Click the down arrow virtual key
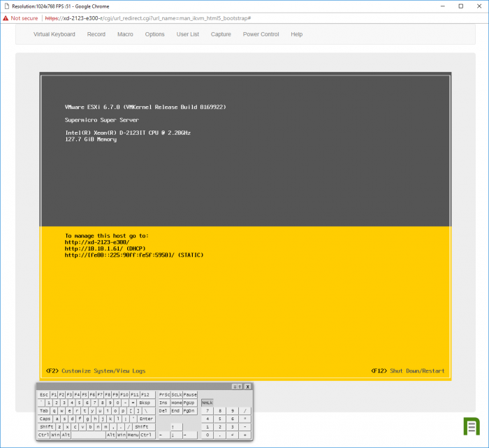This screenshot has height=448, width=489. [177, 435]
